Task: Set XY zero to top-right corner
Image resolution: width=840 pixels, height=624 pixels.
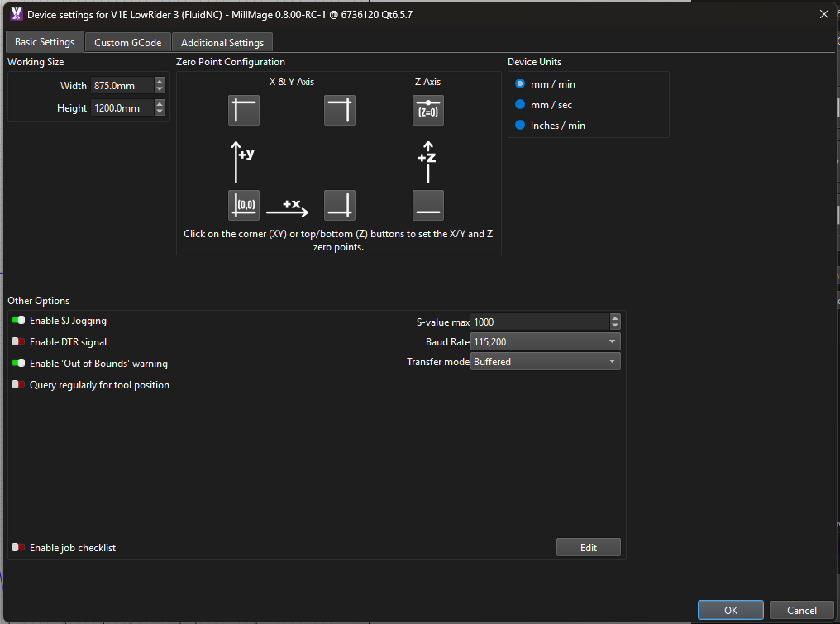Action: 340,111
